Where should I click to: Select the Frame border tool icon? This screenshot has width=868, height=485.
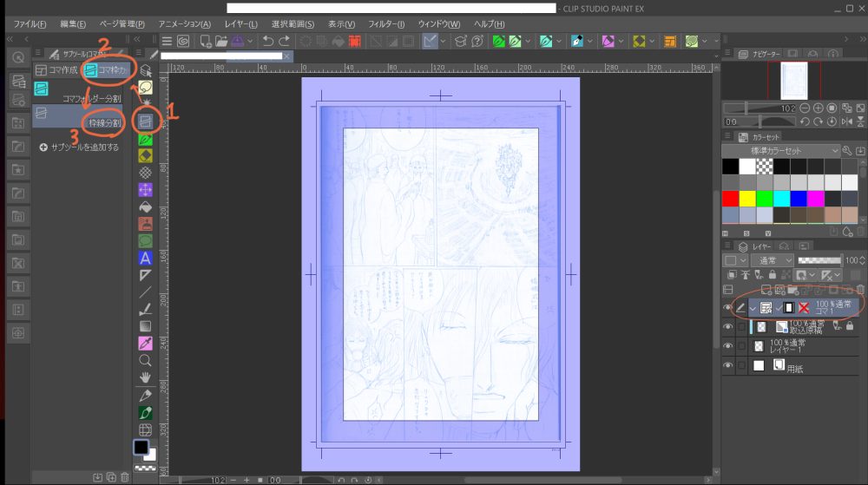tap(146, 121)
